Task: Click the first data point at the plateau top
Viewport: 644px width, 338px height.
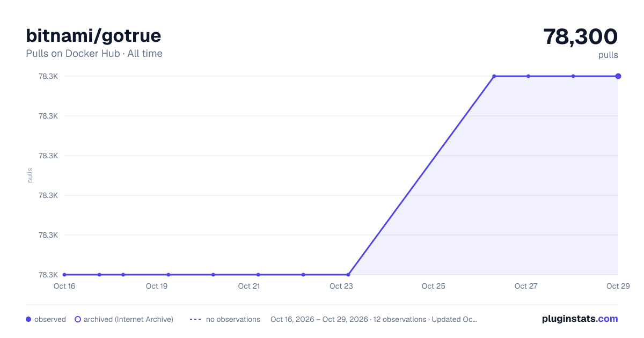Action: (x=494, y=76)
